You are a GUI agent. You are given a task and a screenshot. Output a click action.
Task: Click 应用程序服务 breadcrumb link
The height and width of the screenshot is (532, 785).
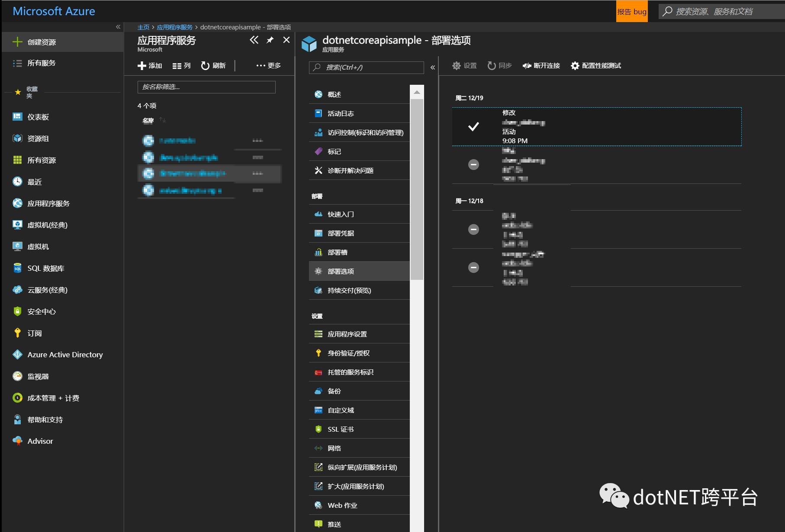(174, 27)
